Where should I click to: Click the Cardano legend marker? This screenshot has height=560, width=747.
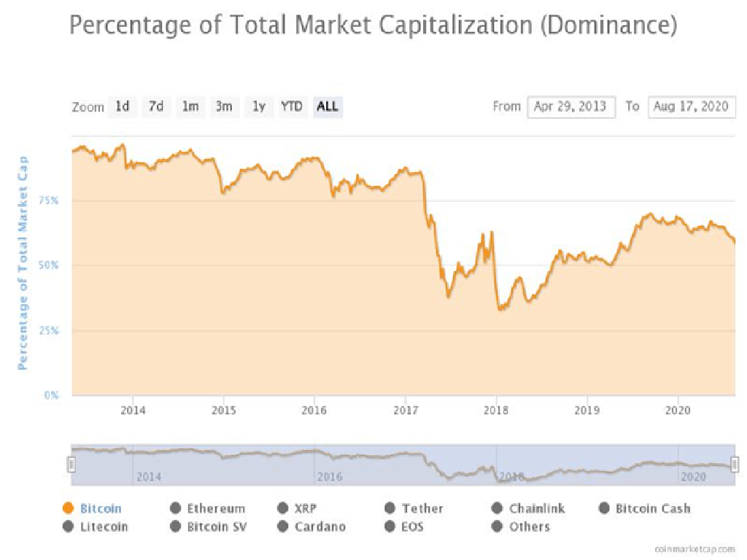click(x=283, y=526)
